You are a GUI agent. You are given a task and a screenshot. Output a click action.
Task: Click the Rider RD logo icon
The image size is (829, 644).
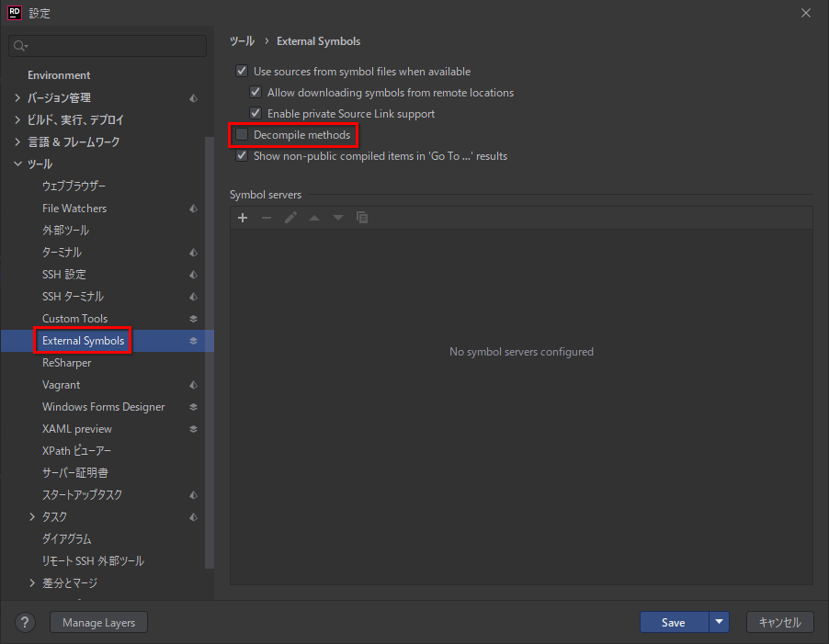coord(15,13)
